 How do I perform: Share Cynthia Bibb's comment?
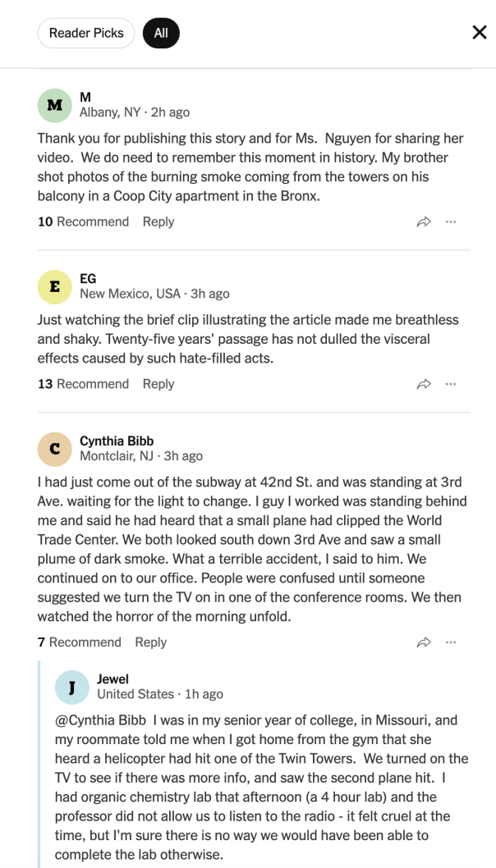[424, 642]
